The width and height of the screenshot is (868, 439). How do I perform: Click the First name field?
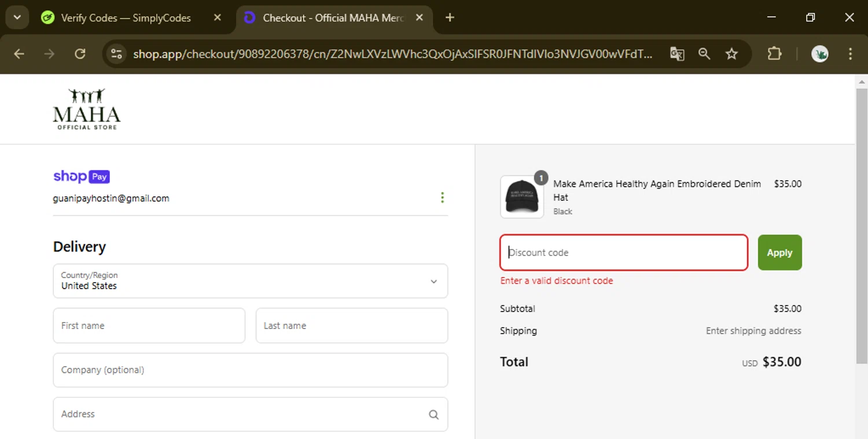pos(149,325)
